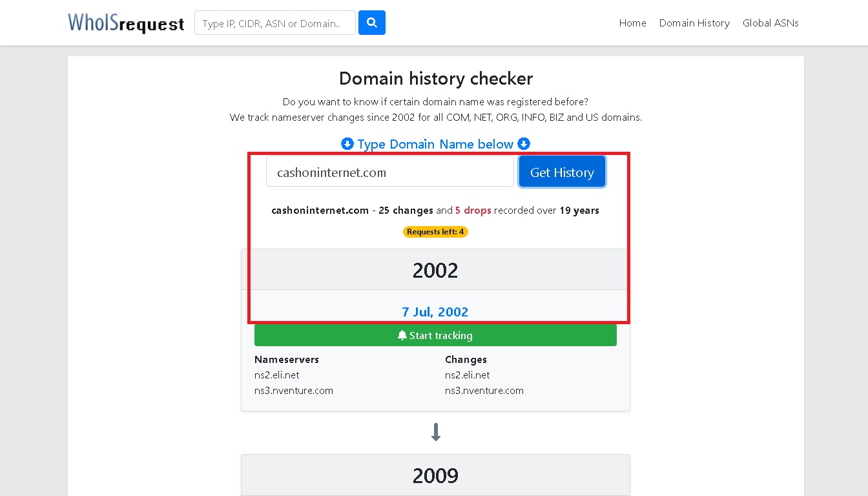The image size is (868, 496).
Task: Open the Domain History page
Action: (x=694, y=23)
